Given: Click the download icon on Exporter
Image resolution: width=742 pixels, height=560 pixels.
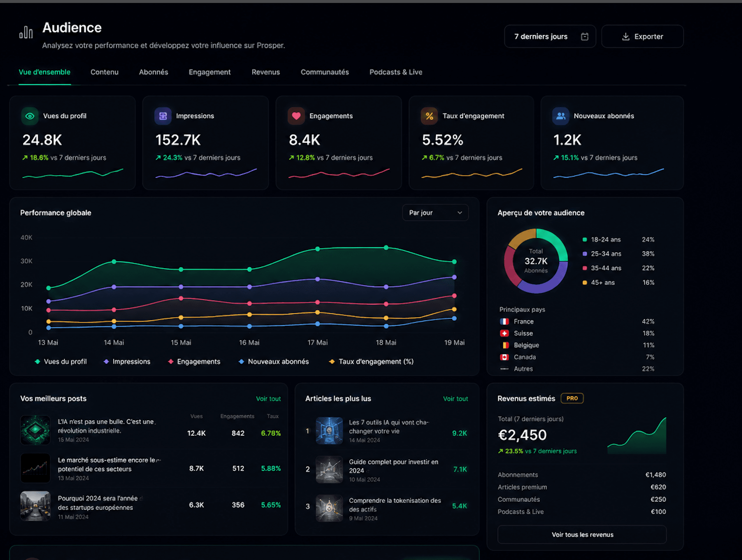Looking at the screenshot, I should coord(626,36).
